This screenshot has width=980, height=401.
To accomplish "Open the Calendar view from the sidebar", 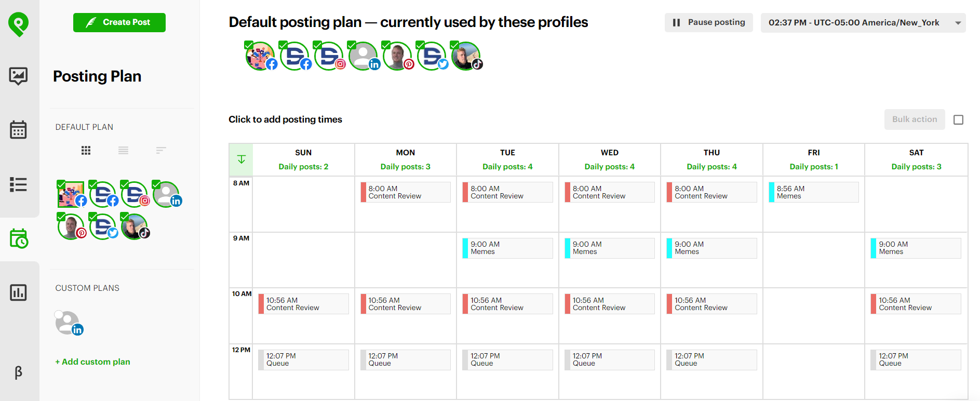I will [x=19, y=130].
